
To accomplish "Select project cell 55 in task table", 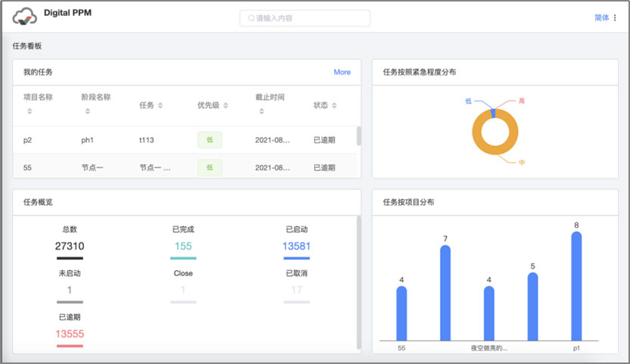I will (x=27, y=167).
